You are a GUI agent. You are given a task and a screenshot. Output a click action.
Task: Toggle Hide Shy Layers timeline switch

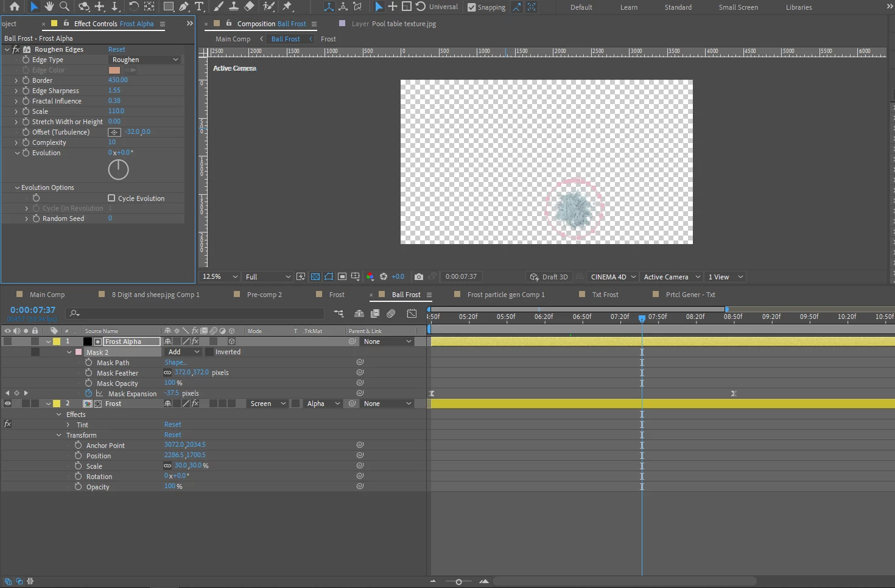(359, 313)
